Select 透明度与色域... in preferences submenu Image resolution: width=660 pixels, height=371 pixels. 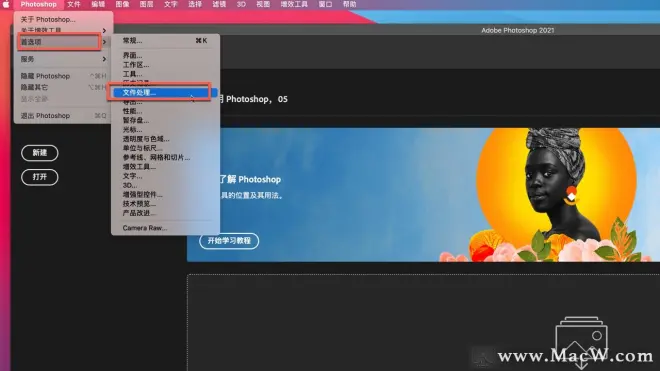(165, 139)
